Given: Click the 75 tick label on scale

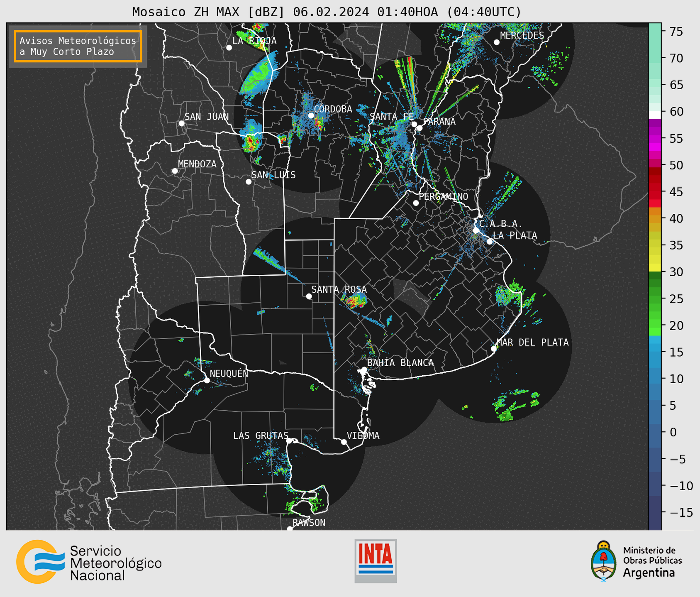Looking at the screenshot, I should 676,32.
